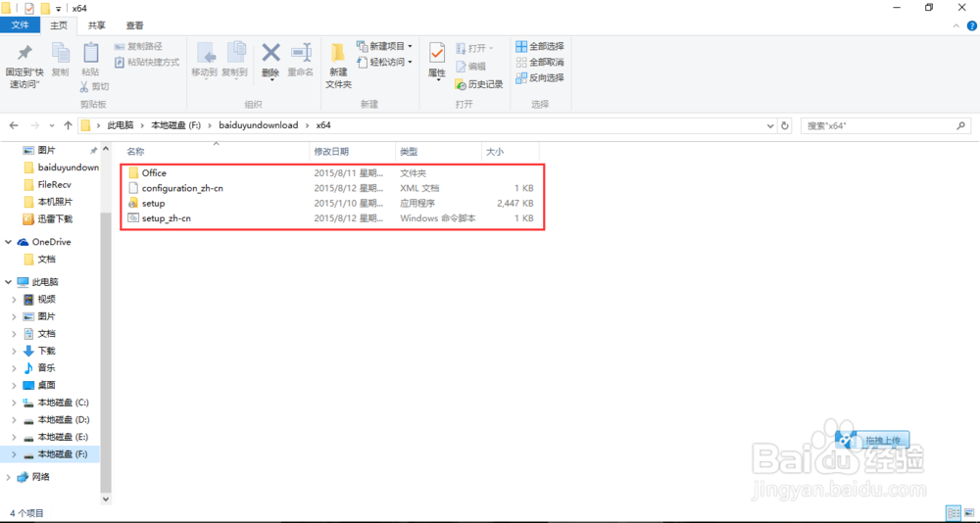Open file History
Image resolution: width=980 pixels, height=523 pixels.
[479, 84]
